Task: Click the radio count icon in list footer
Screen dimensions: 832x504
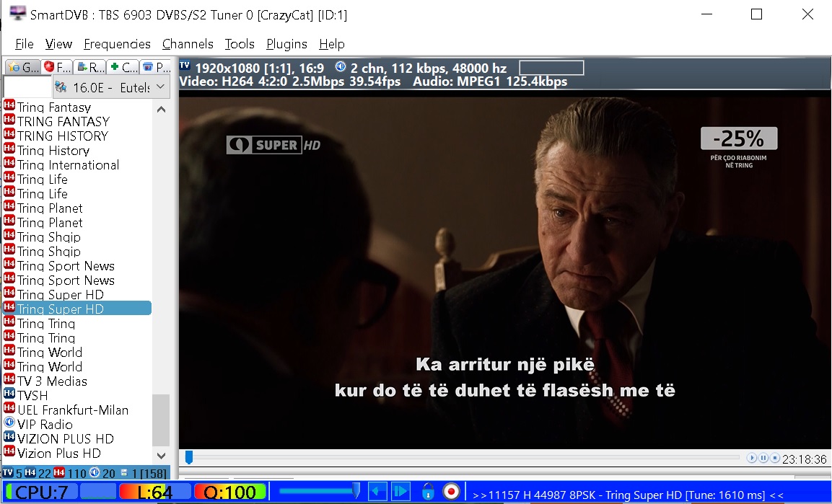Action: (95, 473)
